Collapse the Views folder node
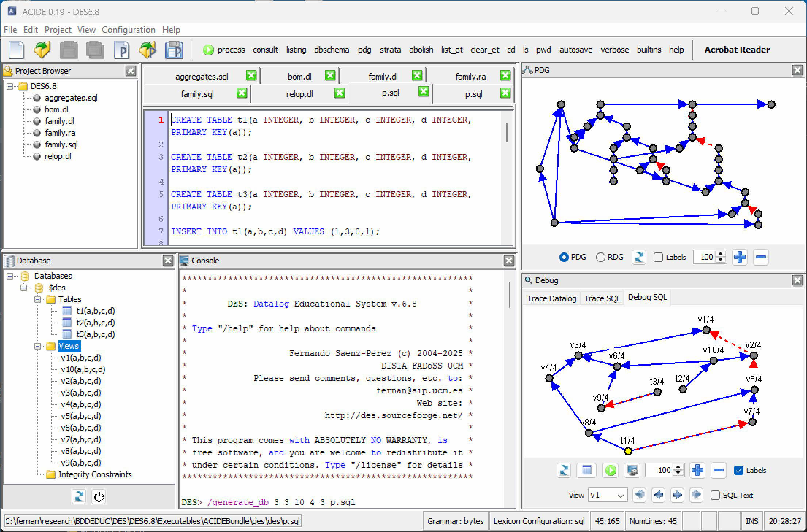 [x=37, y=346]
